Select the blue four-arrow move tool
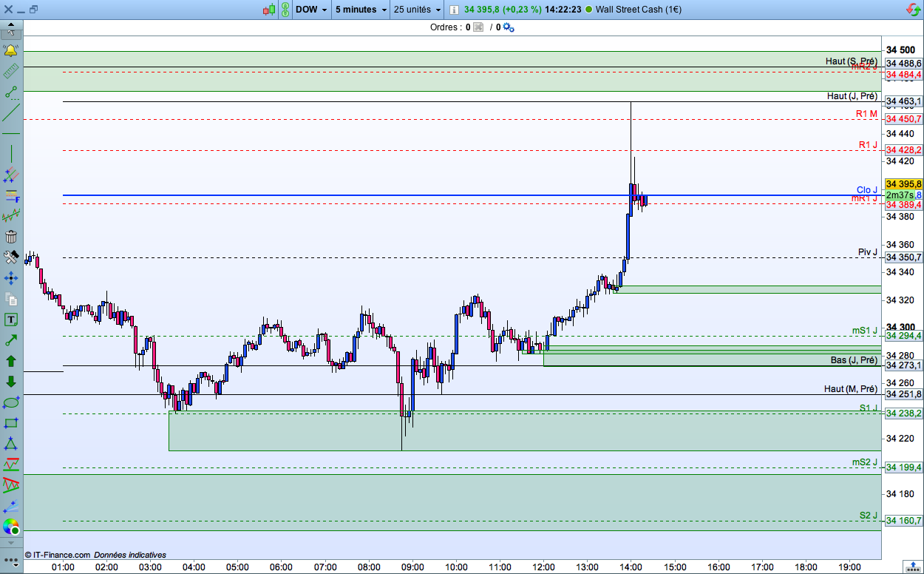This screenshot has width=924, height=574. tap(11, 278)
